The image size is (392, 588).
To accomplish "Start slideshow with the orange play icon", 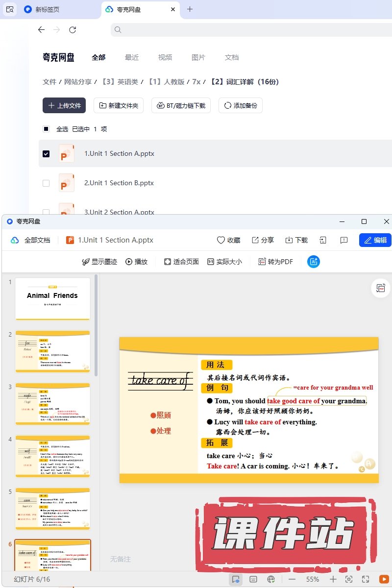I will pyautogui.click(x=384, y=579).
